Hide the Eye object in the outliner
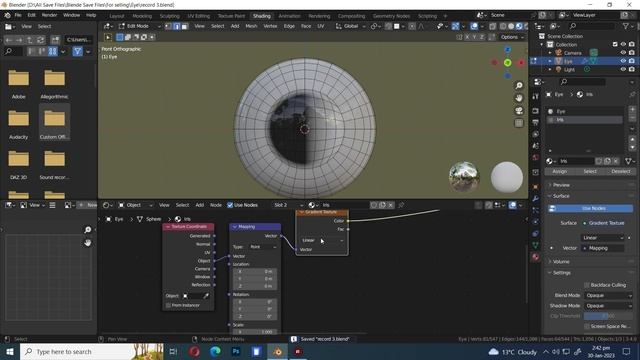The image size is (640, 360). [x=623, y=61]
